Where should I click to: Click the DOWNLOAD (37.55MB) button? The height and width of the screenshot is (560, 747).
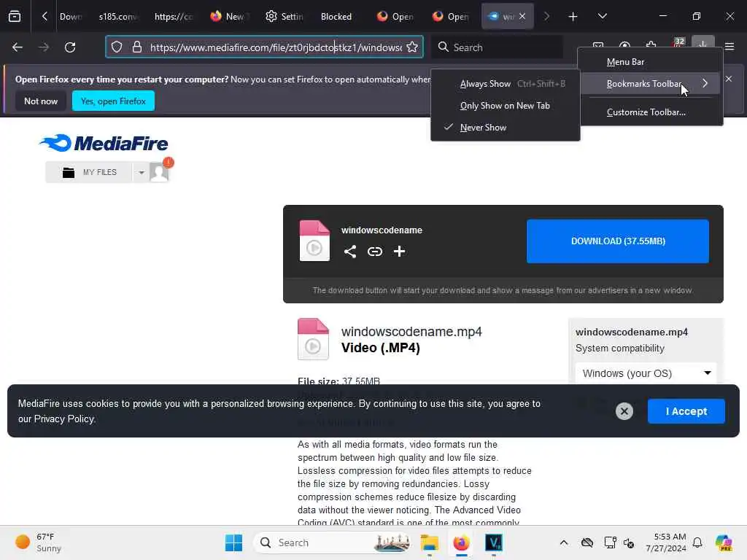point(618,241)
